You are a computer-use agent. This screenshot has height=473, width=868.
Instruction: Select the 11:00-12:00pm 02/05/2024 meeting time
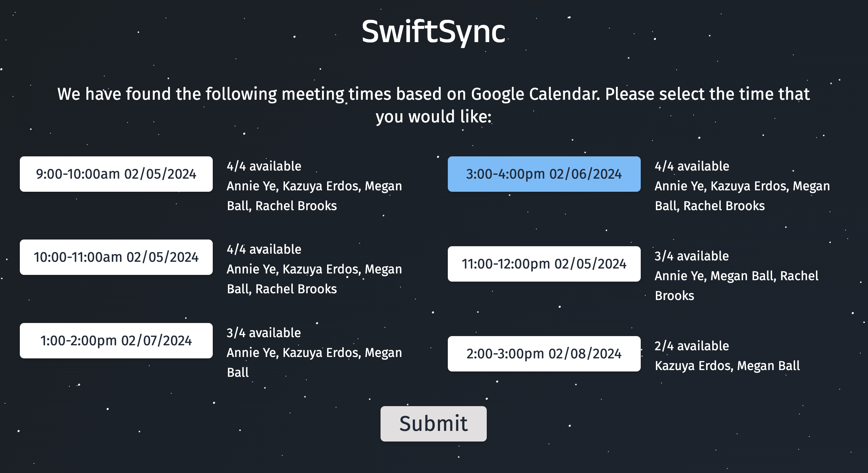tap(544, 264)
